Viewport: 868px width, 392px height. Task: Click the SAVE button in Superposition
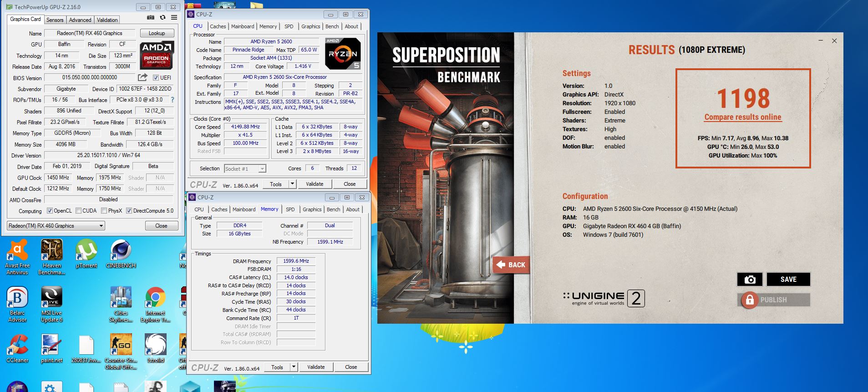(788, 280)
